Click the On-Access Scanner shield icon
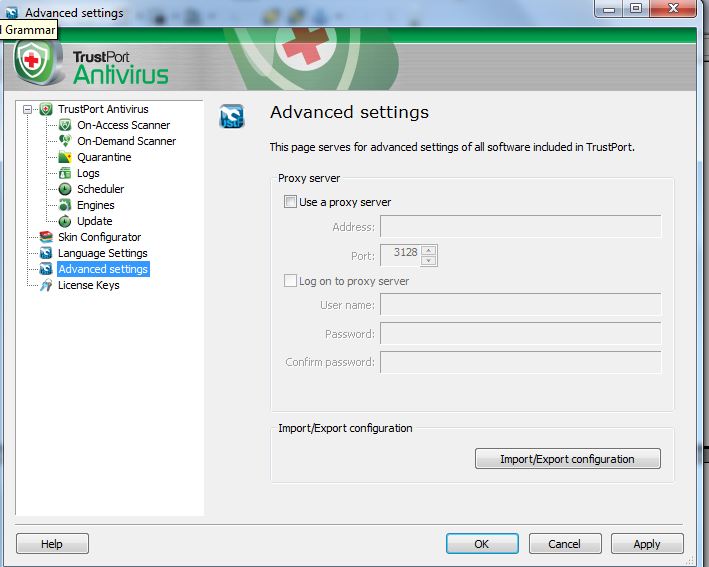This screenshot has height=567, width=709. 65,125
